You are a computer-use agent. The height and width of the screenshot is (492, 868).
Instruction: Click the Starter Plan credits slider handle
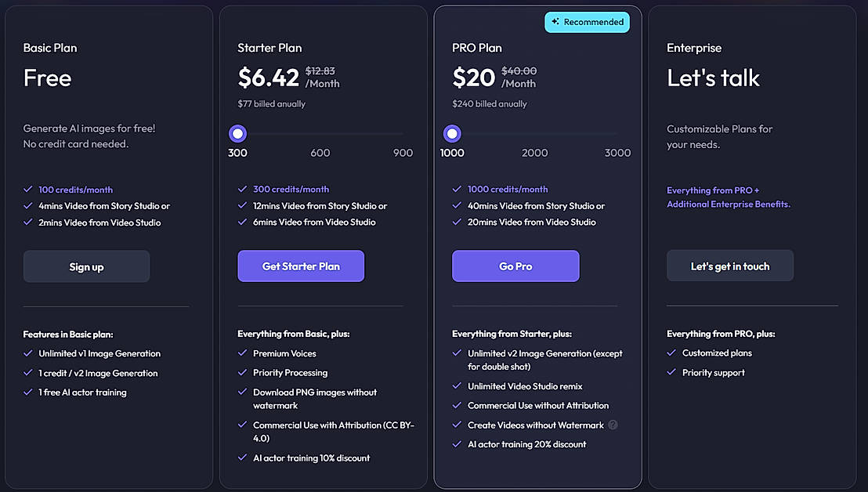[238, 134]
